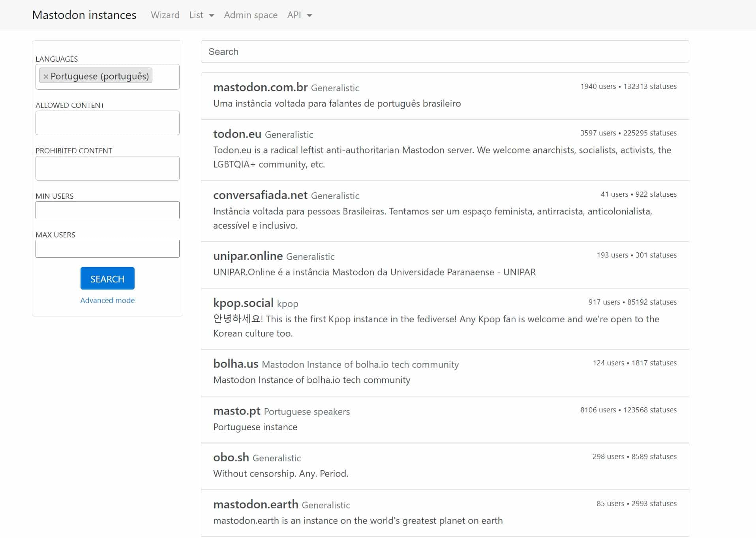This screenshot has width=756, height=538.
Task: Select the kpop.social instance
Action: [x=243, y=303]
